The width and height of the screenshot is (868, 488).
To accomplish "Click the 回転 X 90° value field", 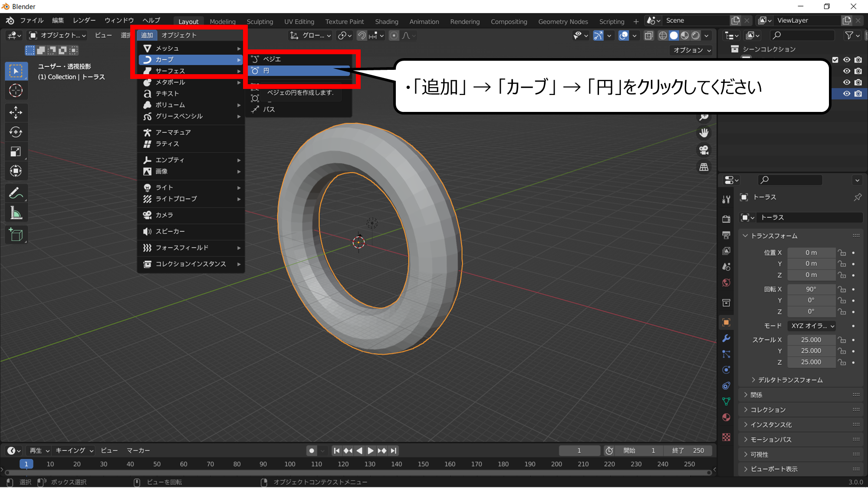I will point(811,289).
